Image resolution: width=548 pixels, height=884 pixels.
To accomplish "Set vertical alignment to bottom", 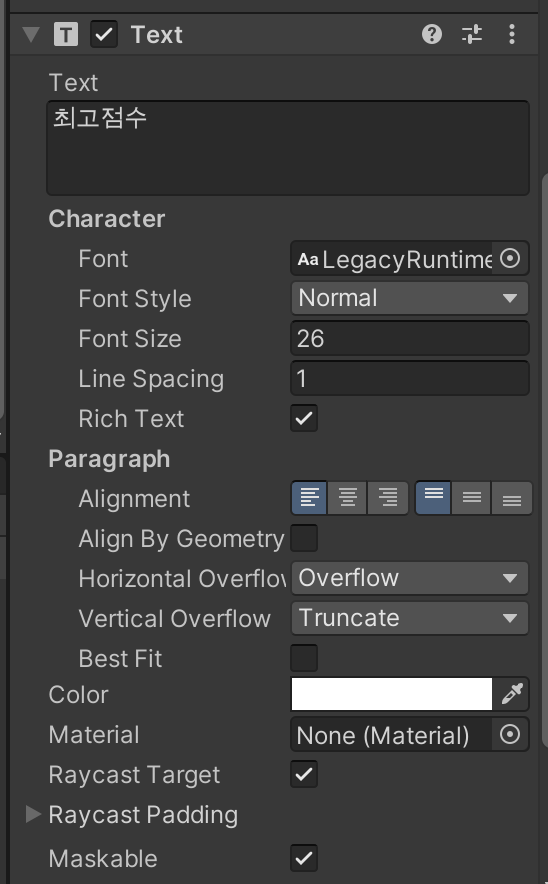I will pos(512,498).
